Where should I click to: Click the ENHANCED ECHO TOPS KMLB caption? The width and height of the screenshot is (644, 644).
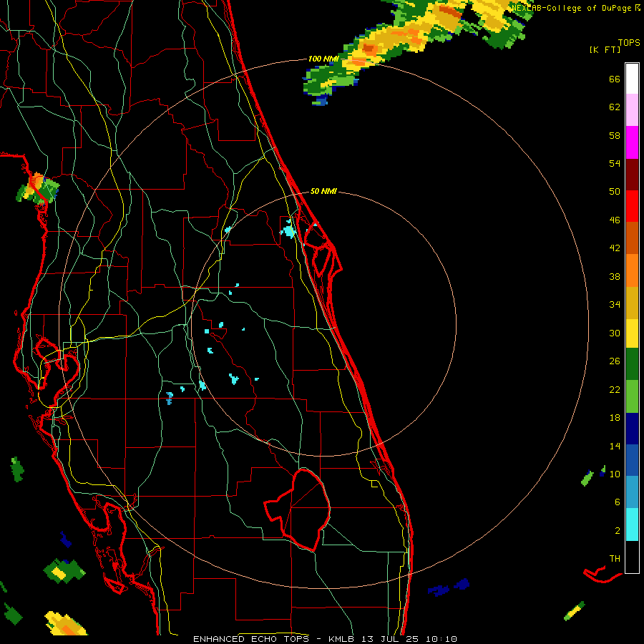(325, 639)
